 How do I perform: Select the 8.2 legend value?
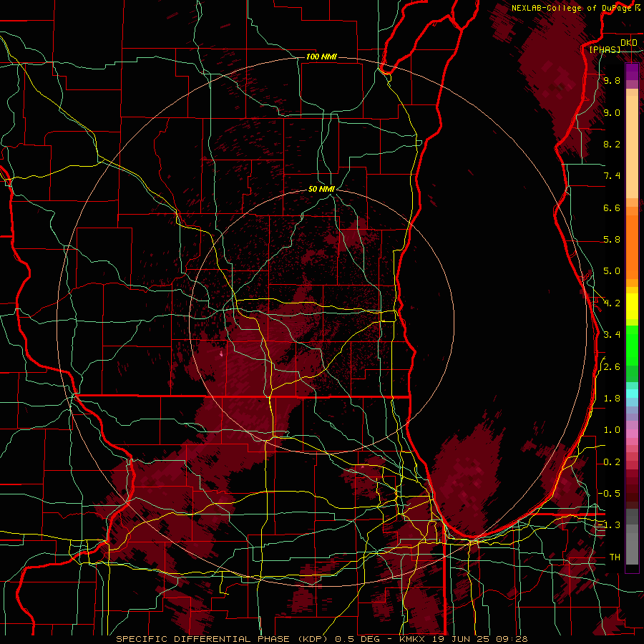(x=612, y=144)
